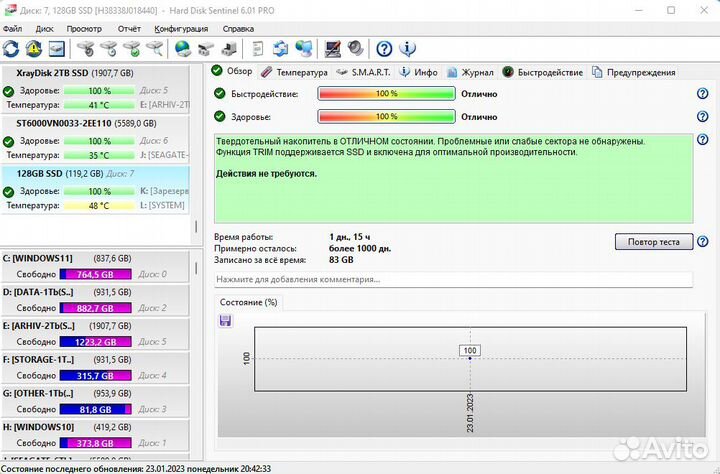720x474 pixels.
Task: Switch to the Быстродействие tab
Action: [542, 73]
